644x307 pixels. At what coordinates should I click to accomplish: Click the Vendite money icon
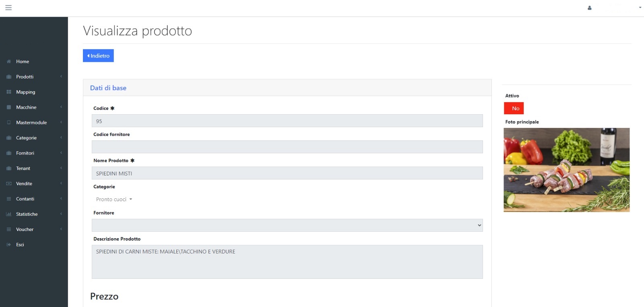[9, 184]
